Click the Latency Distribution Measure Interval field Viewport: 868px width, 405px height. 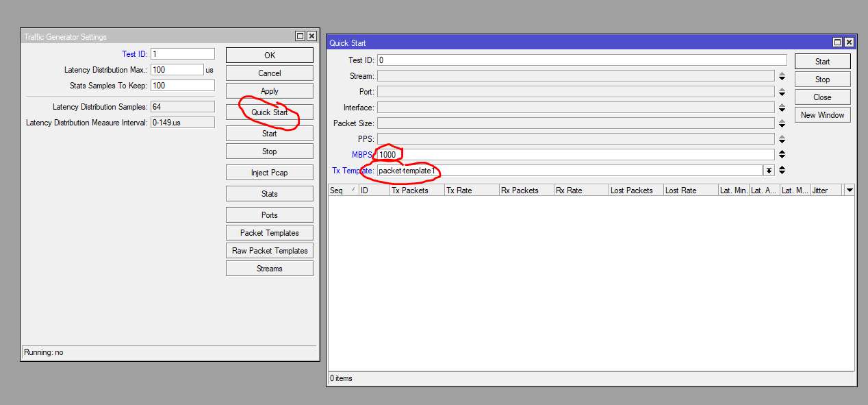(x=183, y=123)
